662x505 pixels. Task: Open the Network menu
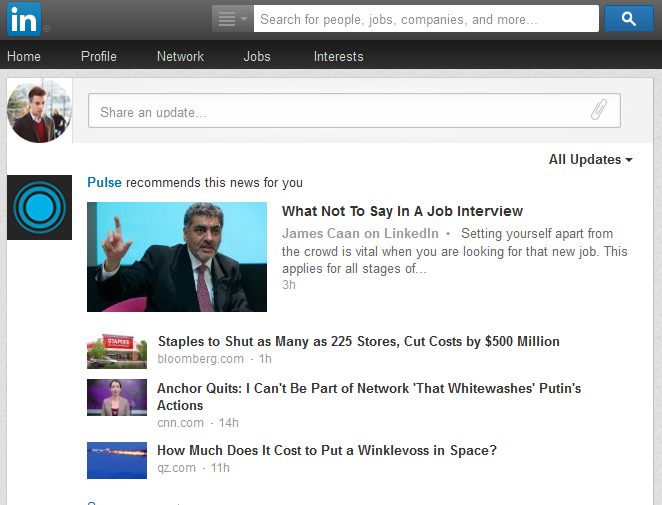[180, 56]
